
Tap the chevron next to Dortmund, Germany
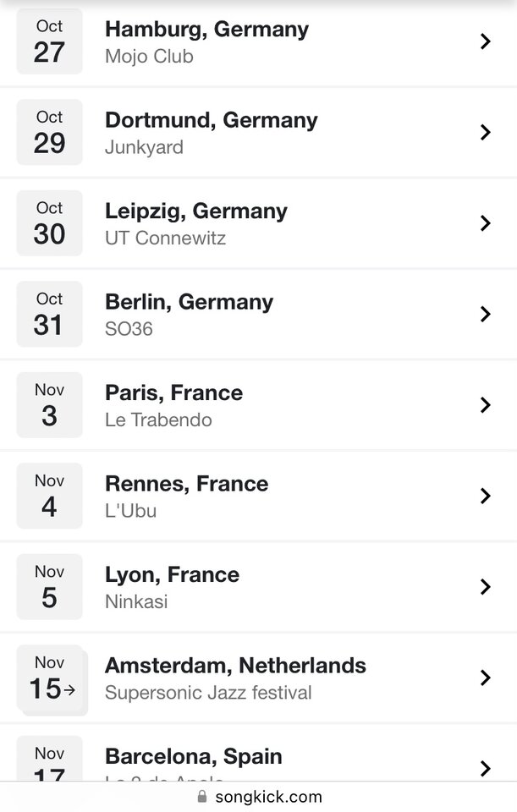[485, 133]
